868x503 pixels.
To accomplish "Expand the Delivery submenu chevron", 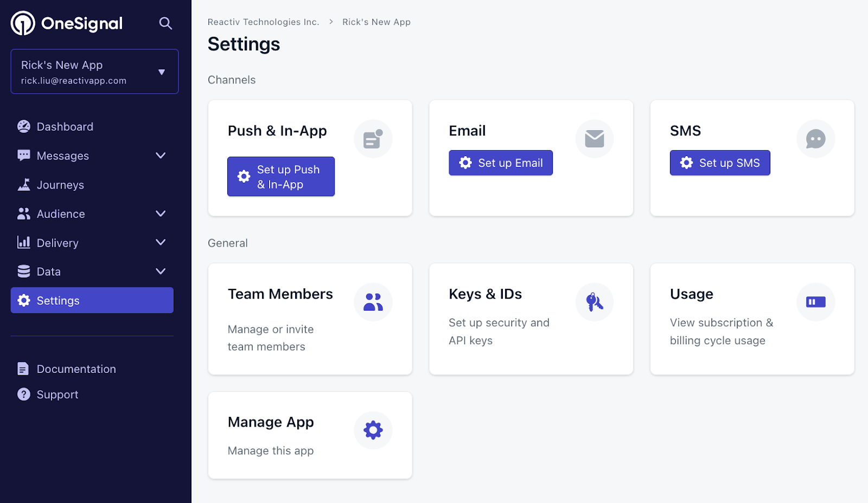I will (x=161, y=242).
